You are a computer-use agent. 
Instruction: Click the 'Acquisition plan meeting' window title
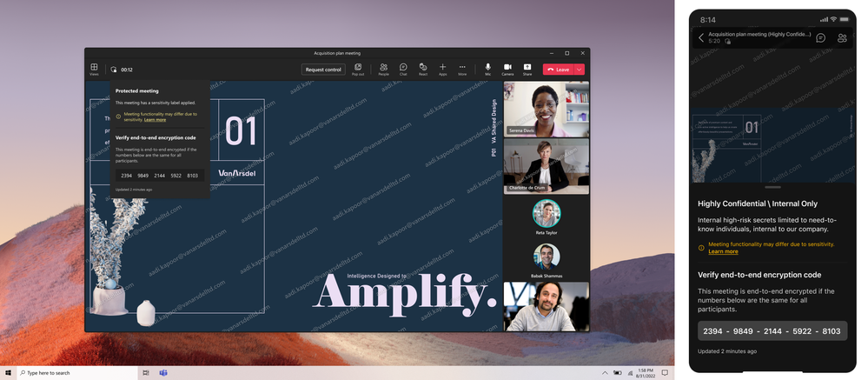click(337, 53)
